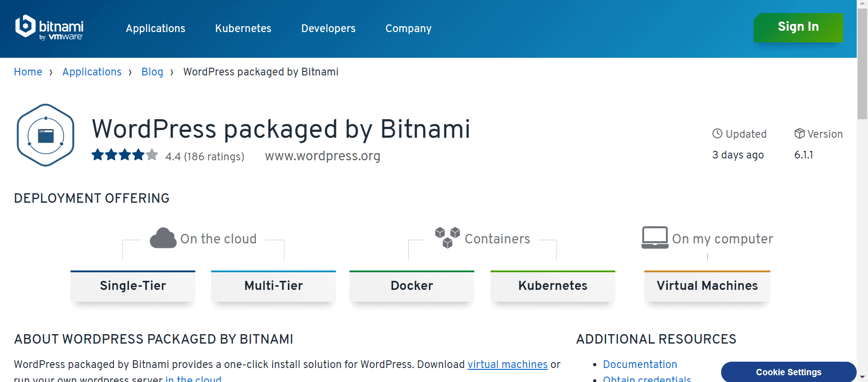Click the laptop icon for On my computer
Screen dimensions: 868x382
coord(655,238)
